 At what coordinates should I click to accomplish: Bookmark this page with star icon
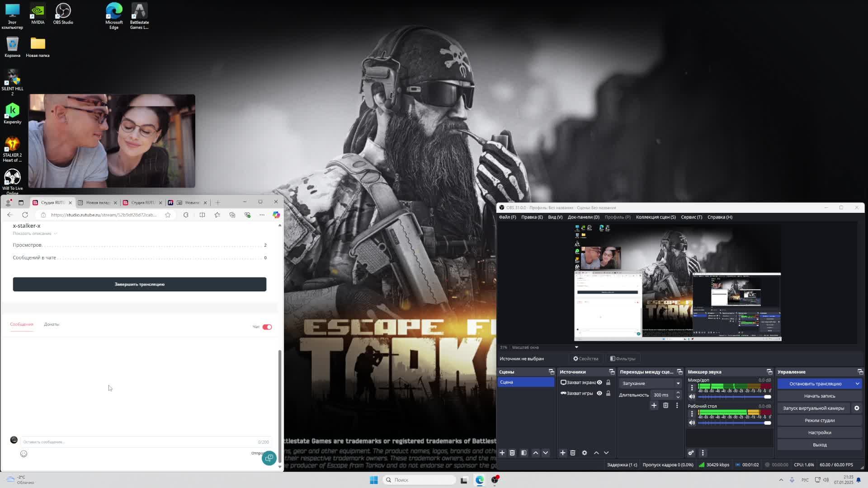[168, 215]
